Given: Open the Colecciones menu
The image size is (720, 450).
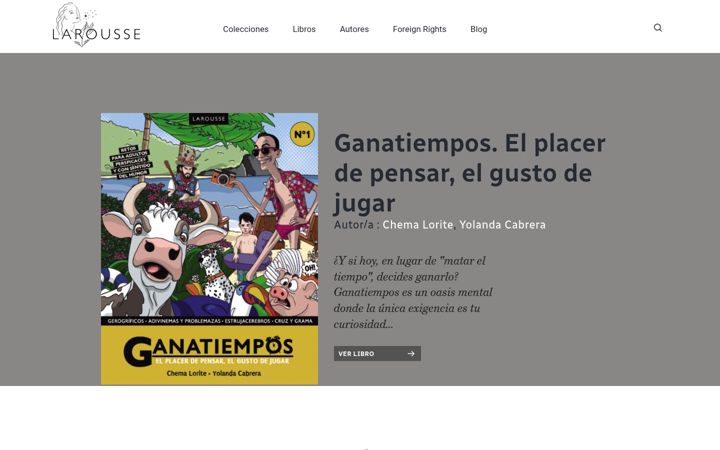Looking at the screenshot, I should click(x=246, y=29).
